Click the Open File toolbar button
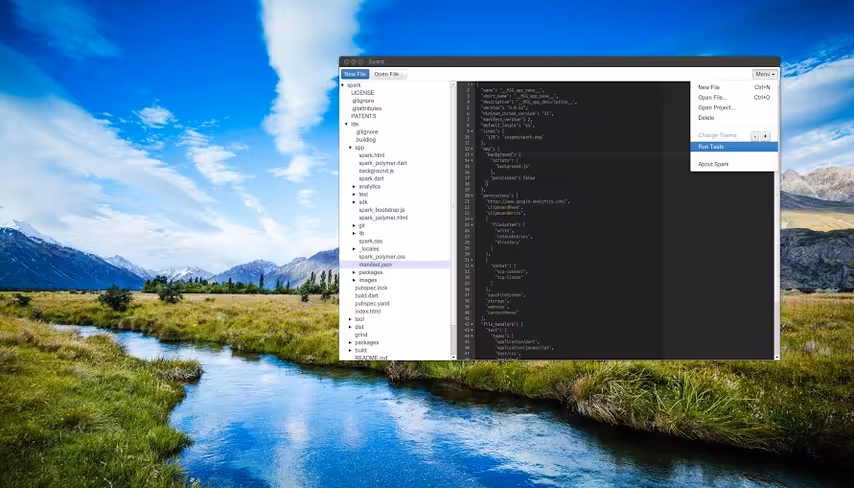Viewport: 854px width, 488px height. pos(387,74)
